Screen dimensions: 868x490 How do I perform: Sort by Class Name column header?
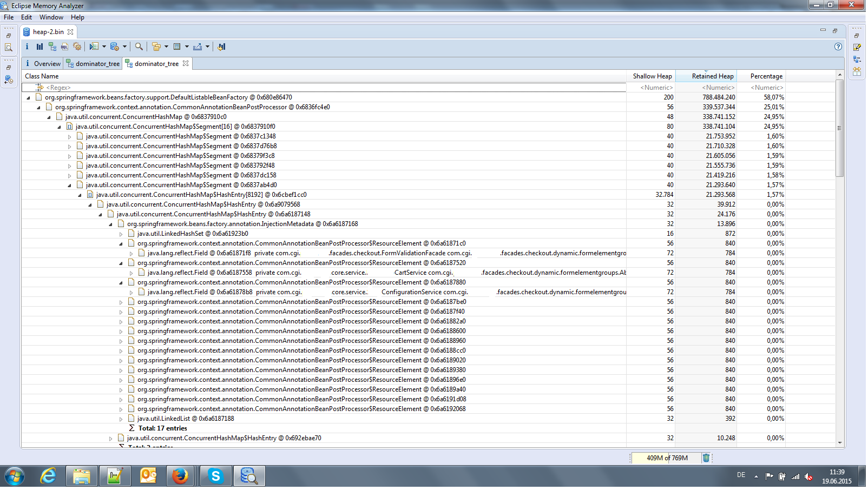[x=324, y=76]
